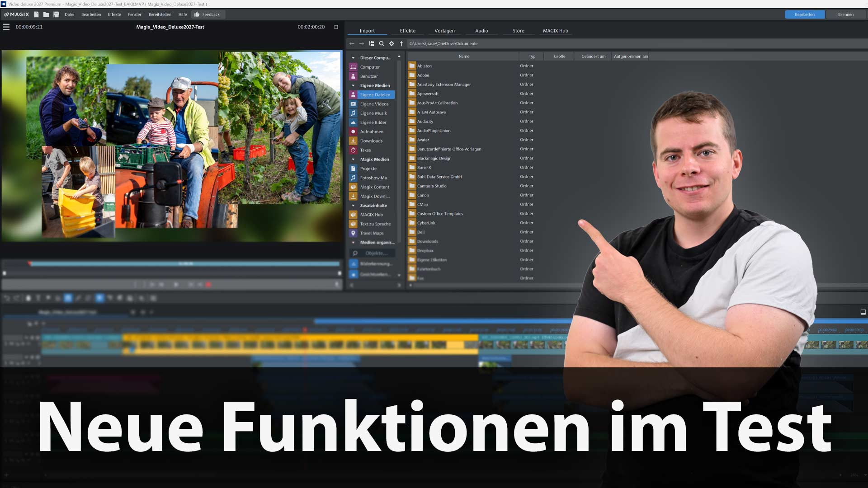
Task: Open Takes in the sidebar
Action: (372, 150)
